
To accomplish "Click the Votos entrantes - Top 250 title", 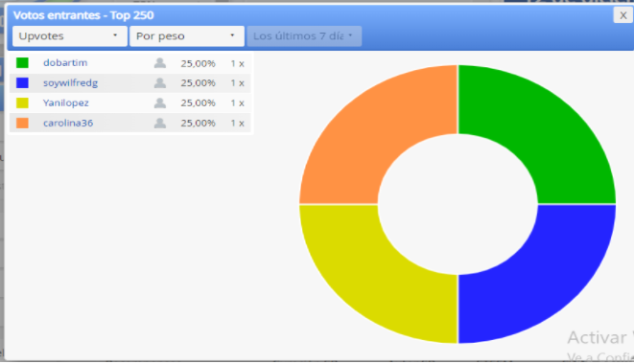I will [83, 15].
